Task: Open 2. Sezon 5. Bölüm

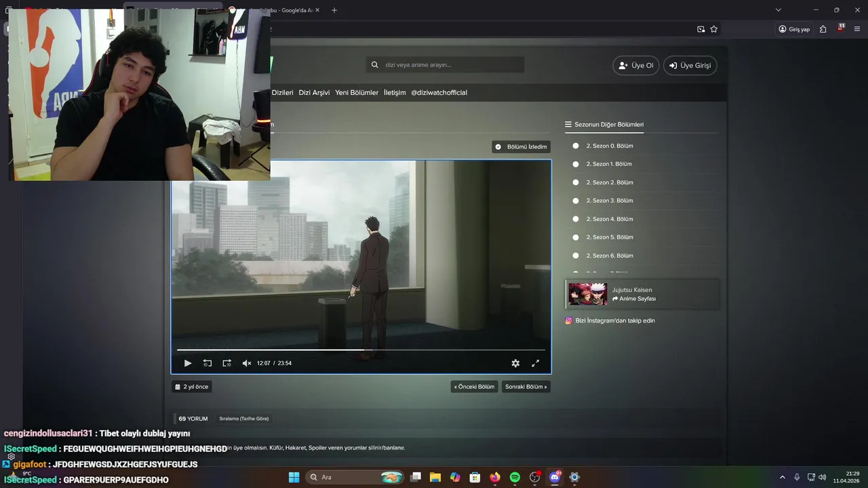Action: point(610,237)
